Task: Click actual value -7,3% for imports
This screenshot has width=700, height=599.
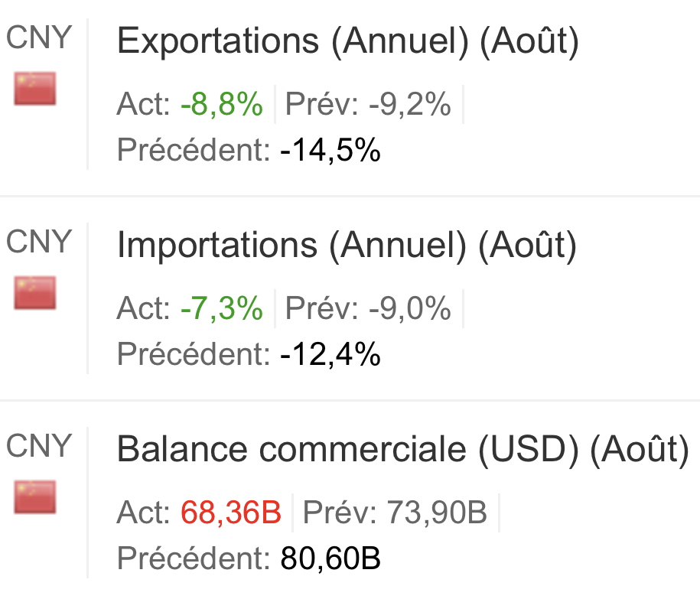Action: pos(222,309)
